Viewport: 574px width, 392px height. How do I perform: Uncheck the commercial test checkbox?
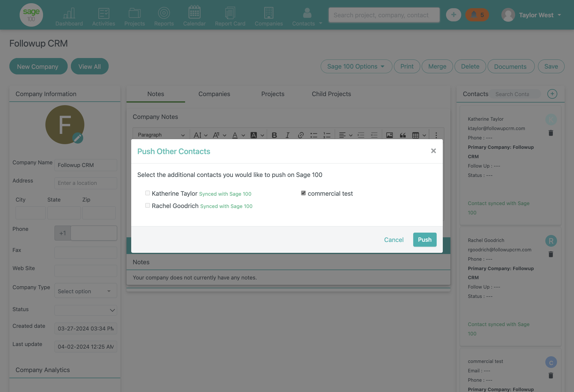pyautogui.click(x=303, y=193)
